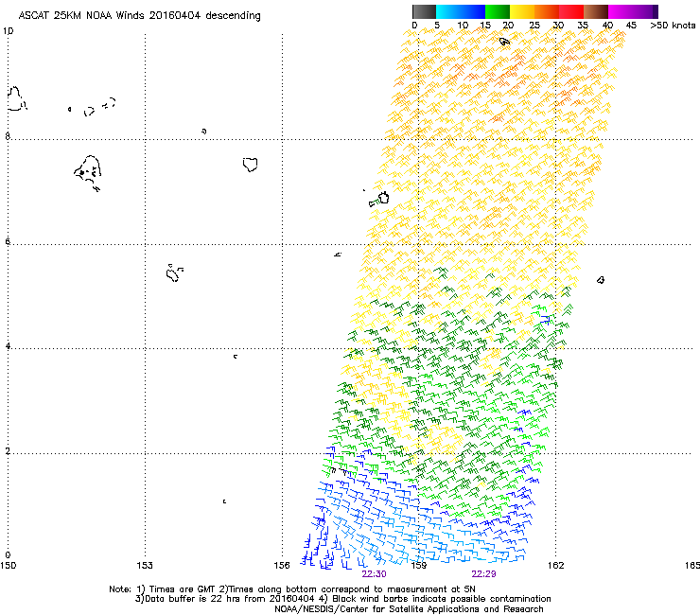Image resolution: width=700 pixels, height=615 pixels.
Task: Click the title 'ASCAT 25KM NOAA Winds 20160404 descending'
Action: coord(140,15)
